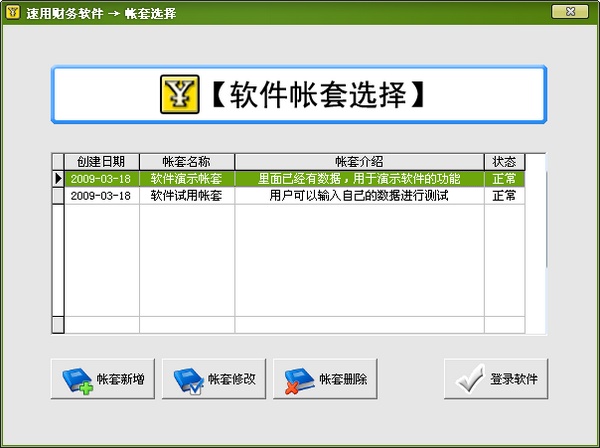600x448 pixels.
Task: Click the 帐套新增 button label
Action: [120, 379]
